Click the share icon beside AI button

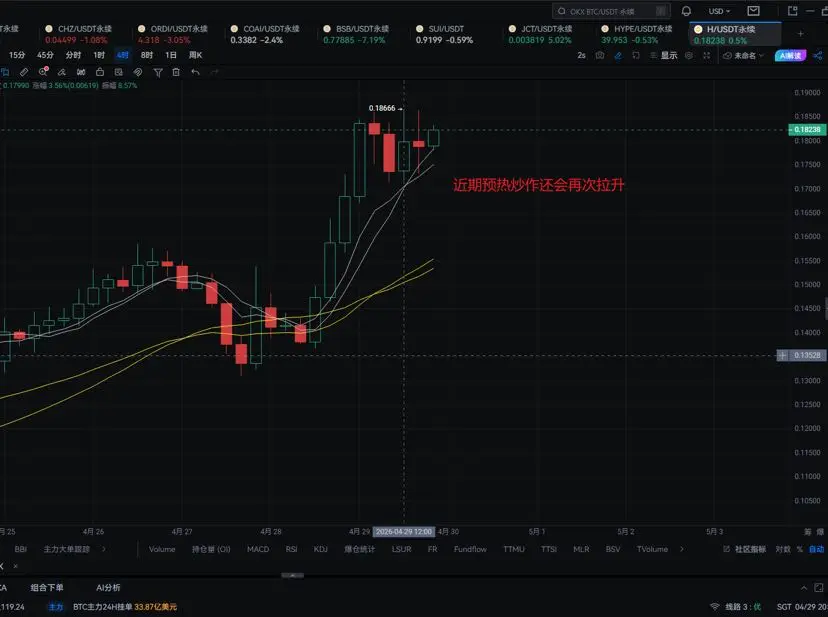tap(818, 55)
